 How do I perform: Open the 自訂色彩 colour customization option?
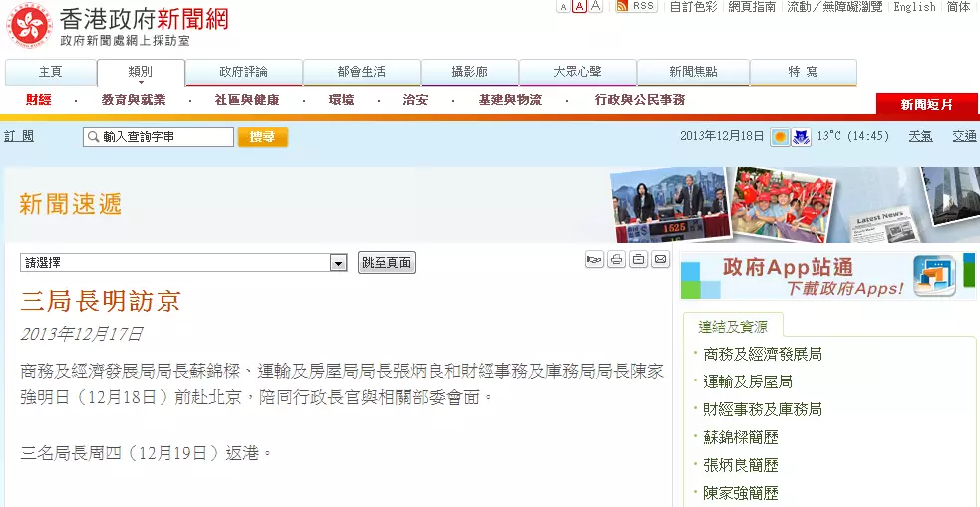[x=693, y=7]
